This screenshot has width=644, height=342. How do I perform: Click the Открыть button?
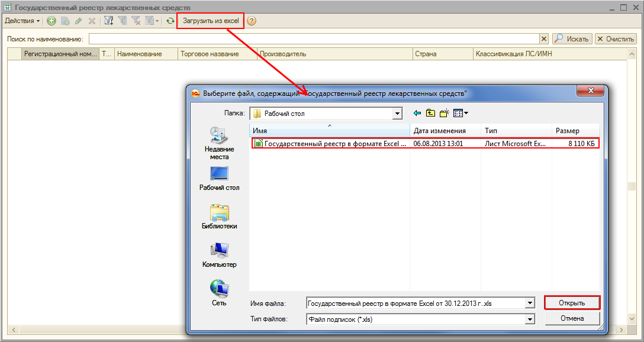(x=572, y=303)
